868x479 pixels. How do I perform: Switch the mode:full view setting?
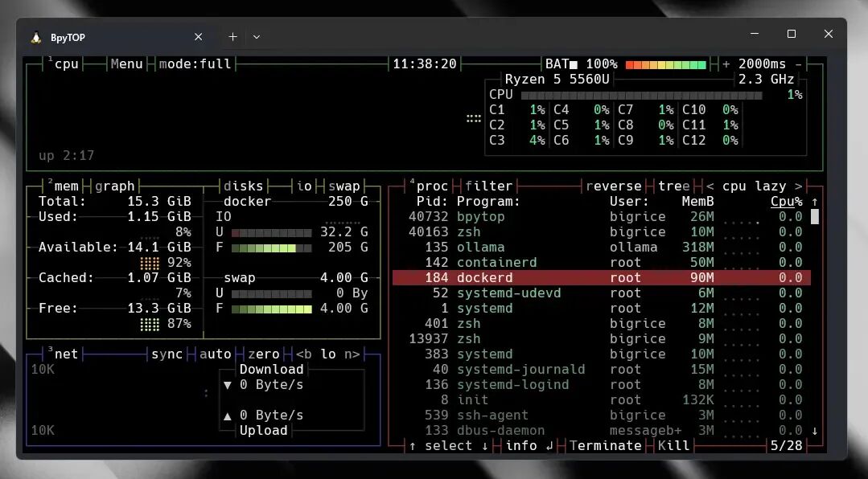[x=195, y=64]
